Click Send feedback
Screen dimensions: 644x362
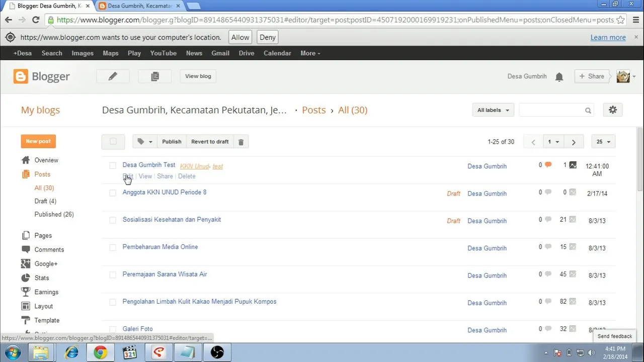(x=615, y=336)
